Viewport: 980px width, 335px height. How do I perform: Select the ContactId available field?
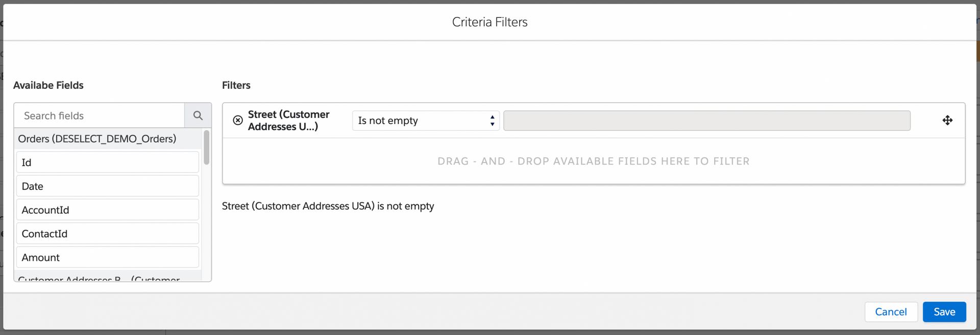tap(107, 234)
